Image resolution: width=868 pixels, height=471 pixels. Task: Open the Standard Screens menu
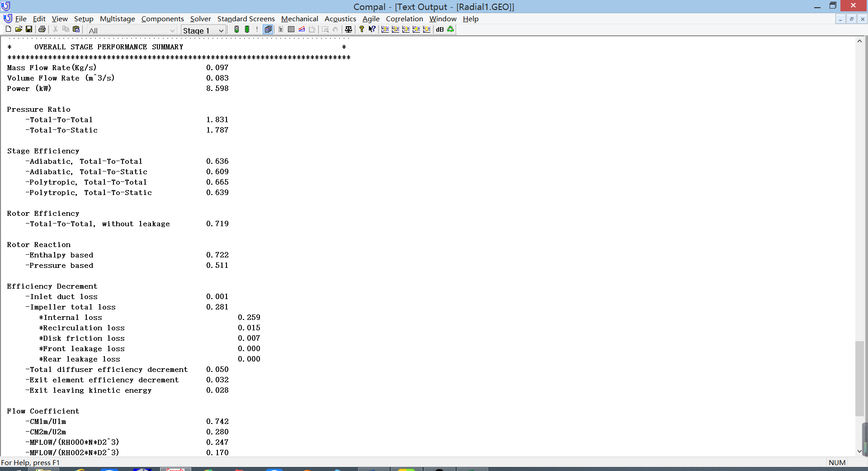246,19
